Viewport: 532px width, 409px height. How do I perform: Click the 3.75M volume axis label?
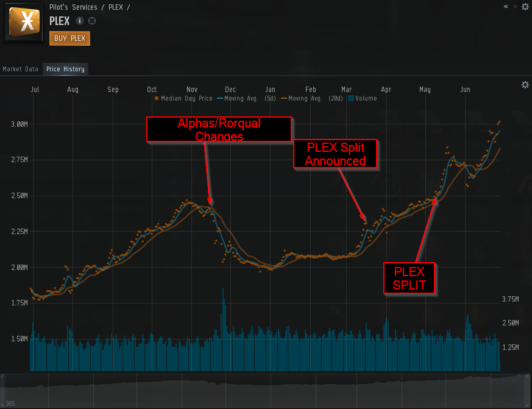pos(511,299)
